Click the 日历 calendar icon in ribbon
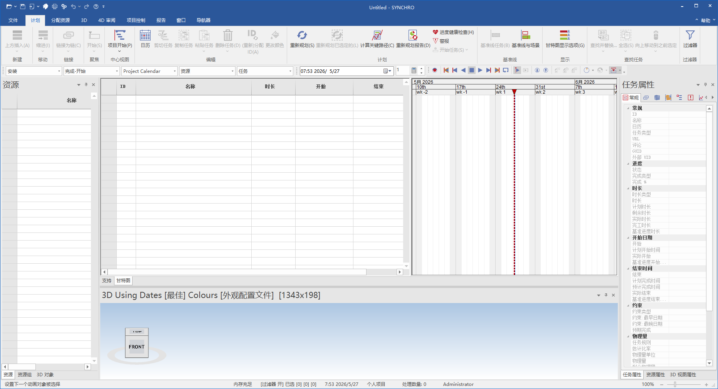The height and width of the screenshot is (389, 718). coord(145,38)
